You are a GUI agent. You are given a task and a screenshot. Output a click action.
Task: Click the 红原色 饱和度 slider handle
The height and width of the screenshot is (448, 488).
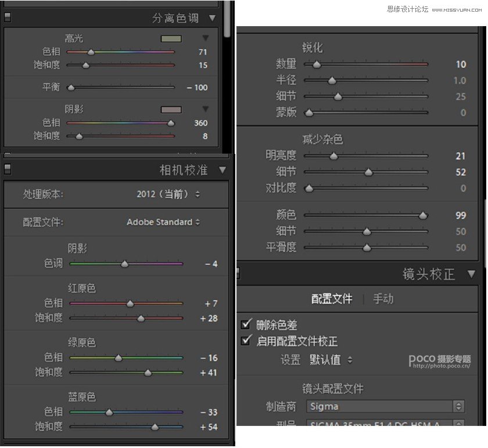tap(141, 319)
